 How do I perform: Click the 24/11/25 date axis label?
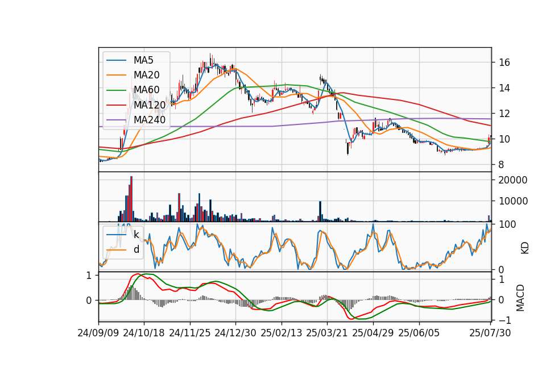[x=190, y=333]
